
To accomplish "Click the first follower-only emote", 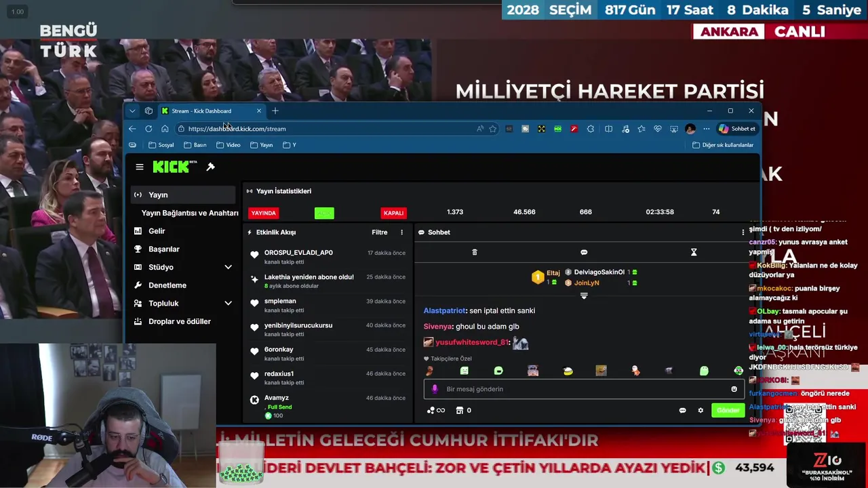I will pyautogui.click(x=430, y=371).
